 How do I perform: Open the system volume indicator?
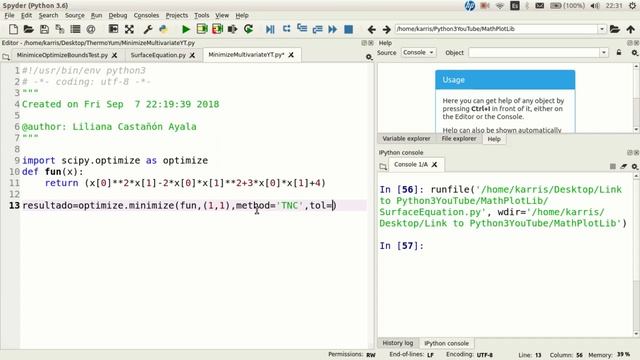595,6
